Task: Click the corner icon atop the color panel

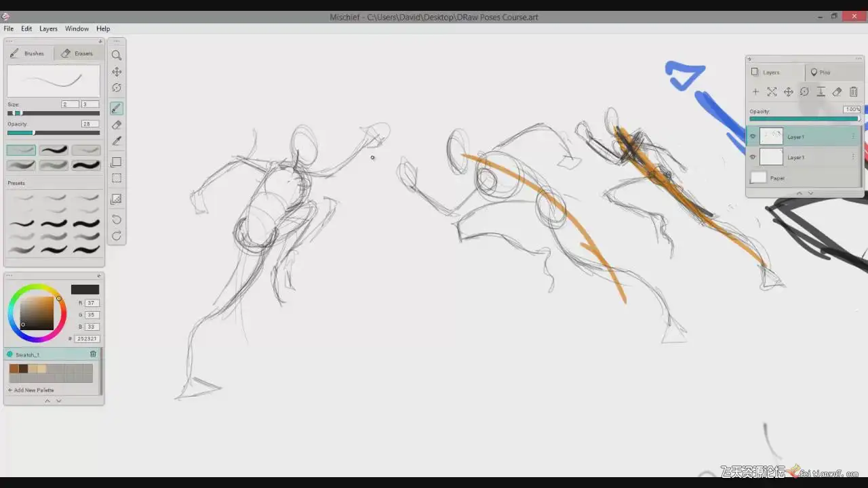Action: tap(99, 275)
